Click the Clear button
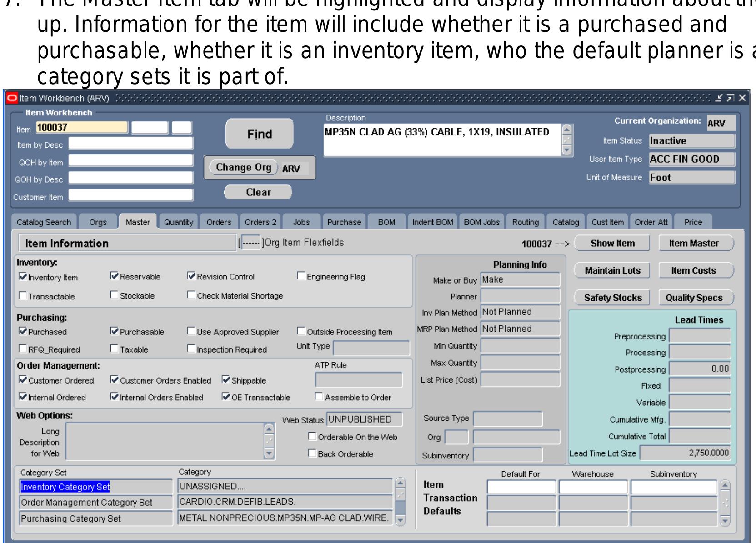Screen dimensions: 756x543 (258, 192)
